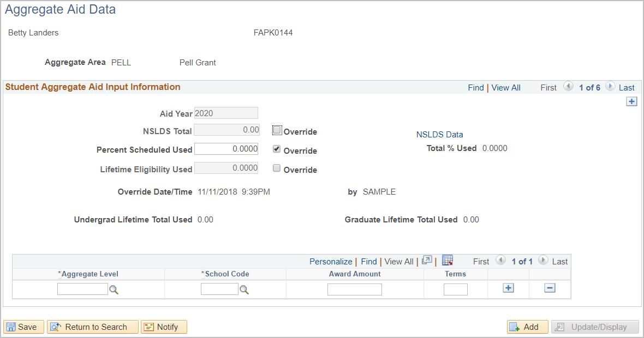Delete the grid row with the minus button
Viewport: 644px width, 338px height.
pos(550,288)
